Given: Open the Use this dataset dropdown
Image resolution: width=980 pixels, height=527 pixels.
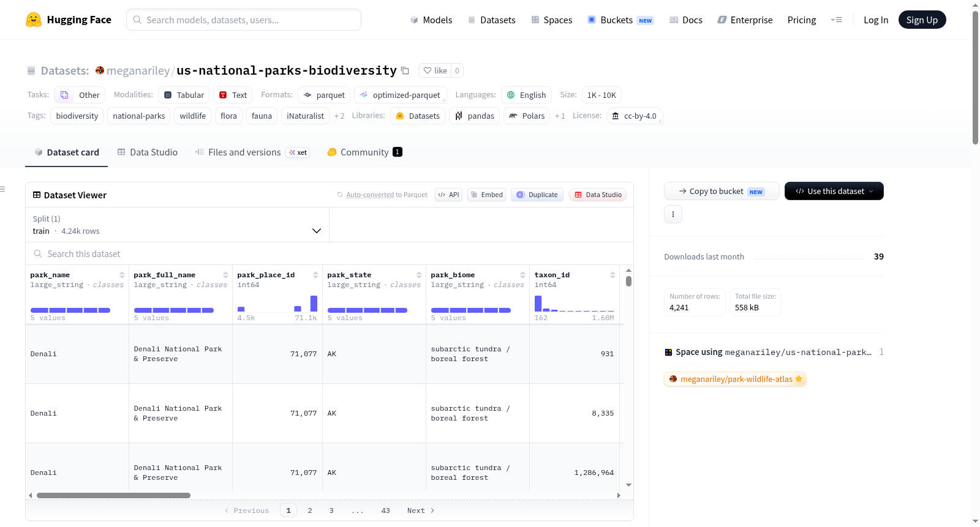Looking at the screenshot, I should (x=834, y=191).
